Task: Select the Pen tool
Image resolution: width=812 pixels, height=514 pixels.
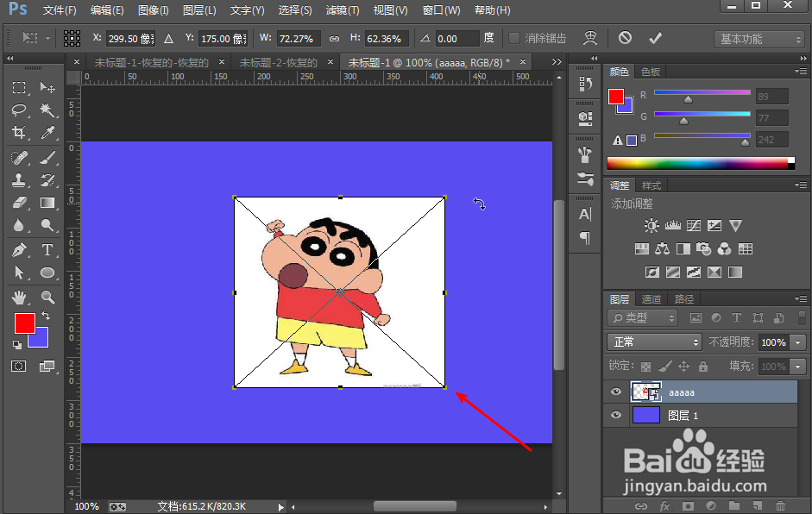Action: click(19, 250)
